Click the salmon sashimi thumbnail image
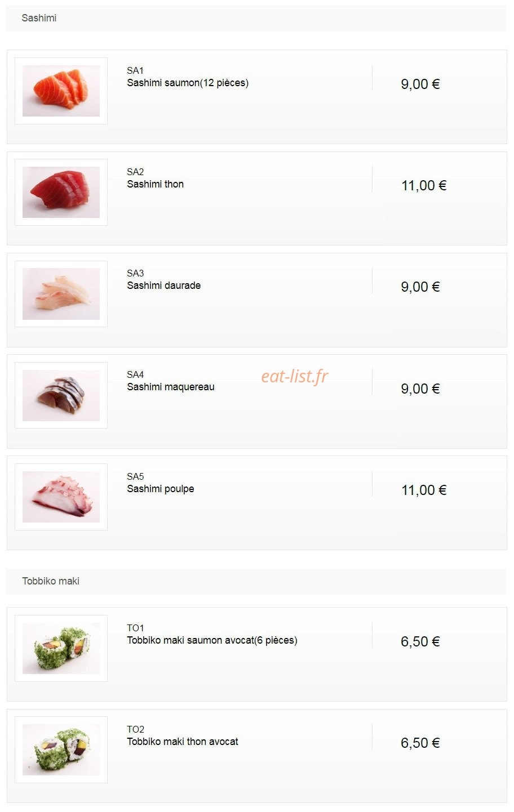 click(x=61, y=91)
